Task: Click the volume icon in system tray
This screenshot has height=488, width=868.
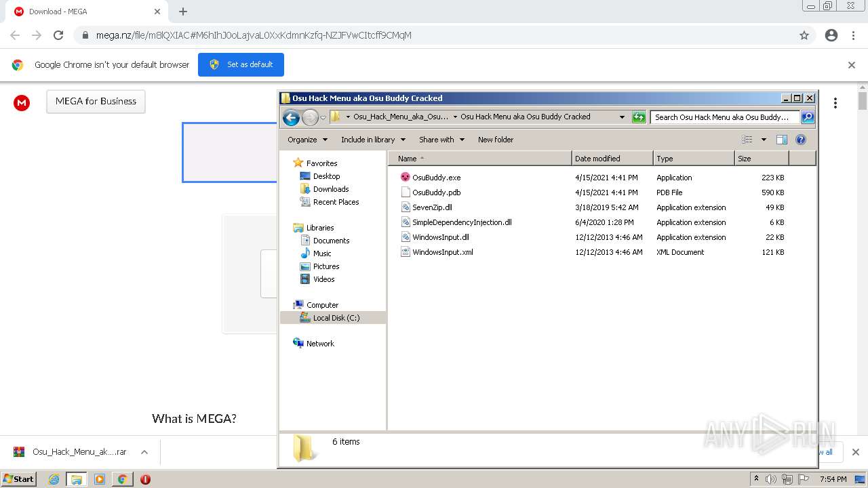Action: (771, 479)
